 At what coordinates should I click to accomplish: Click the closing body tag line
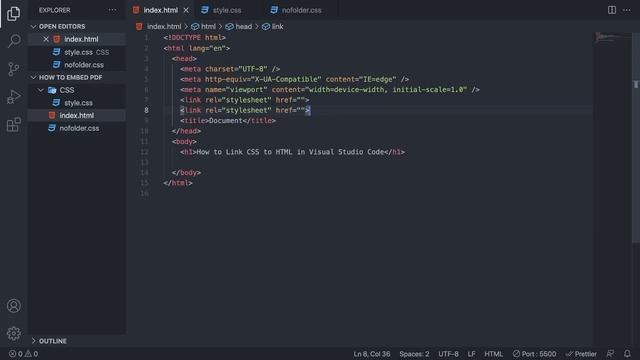(186, 173)
